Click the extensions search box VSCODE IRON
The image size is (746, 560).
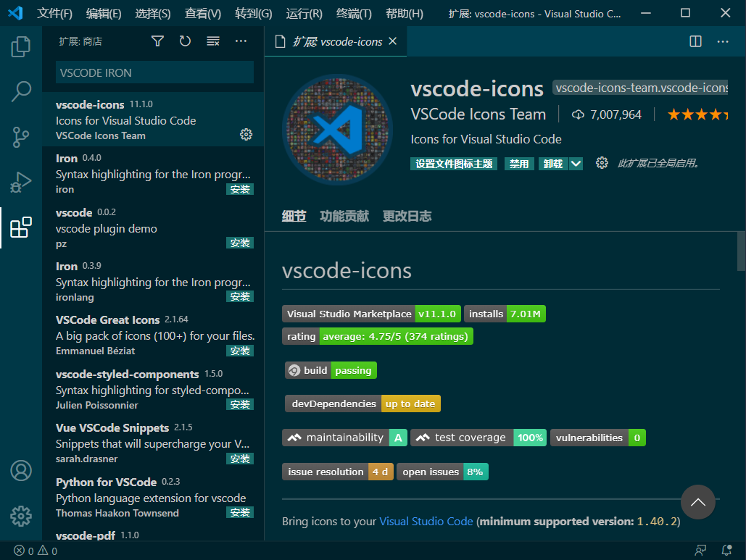[154, 72]
